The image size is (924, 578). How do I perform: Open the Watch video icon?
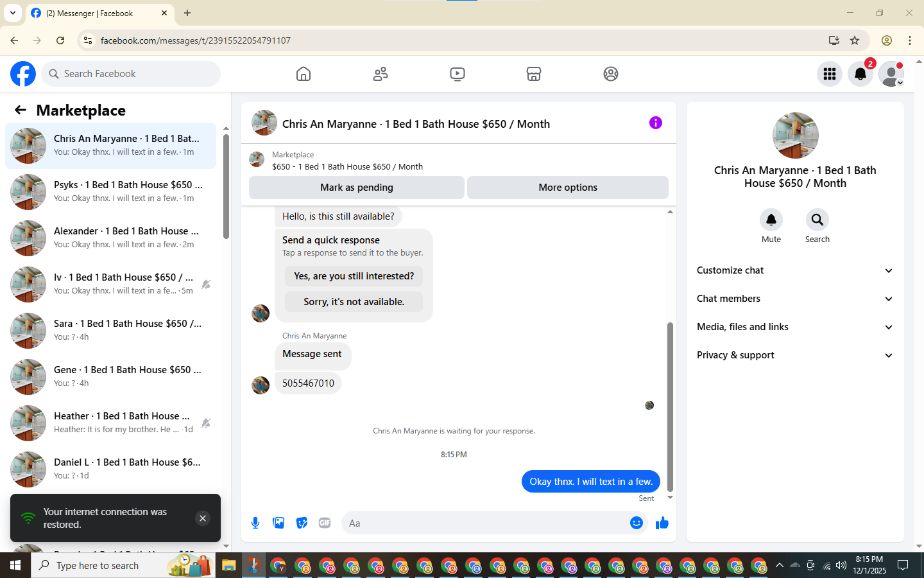458,74
